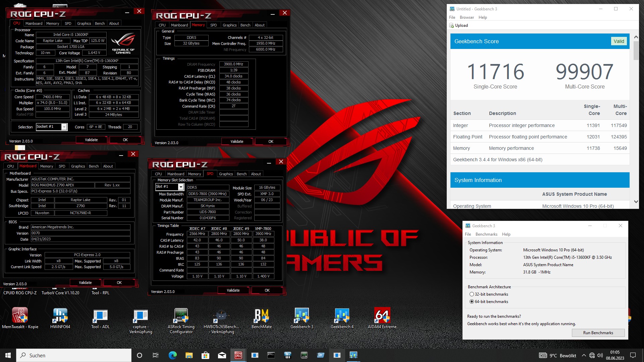Open the HWBOTx265Bench shortcut on the desktop
The width and height of the screenshot is (644, 362).
tap(221, 320)
